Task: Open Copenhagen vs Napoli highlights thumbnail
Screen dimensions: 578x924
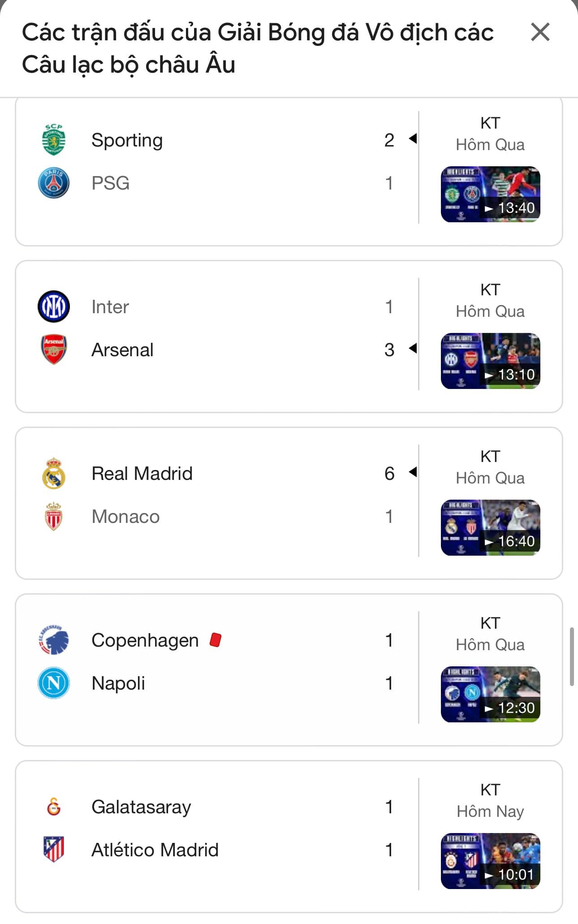Action: coord(490,695)
